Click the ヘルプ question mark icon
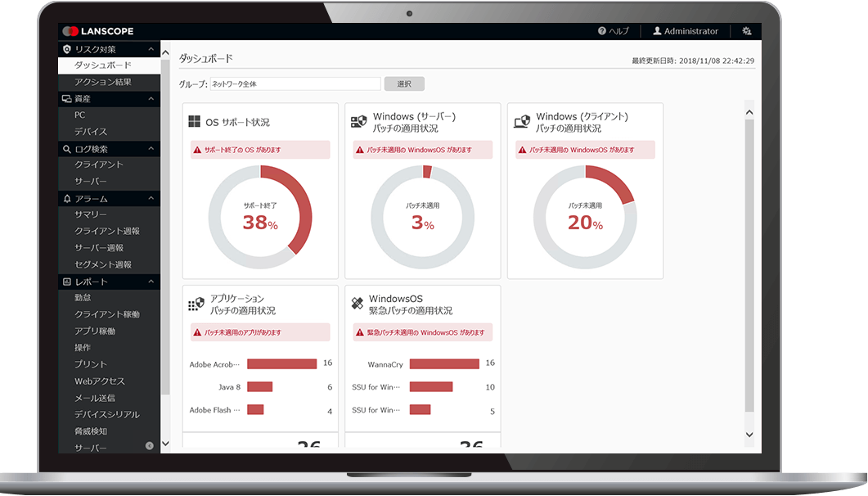 601,31
